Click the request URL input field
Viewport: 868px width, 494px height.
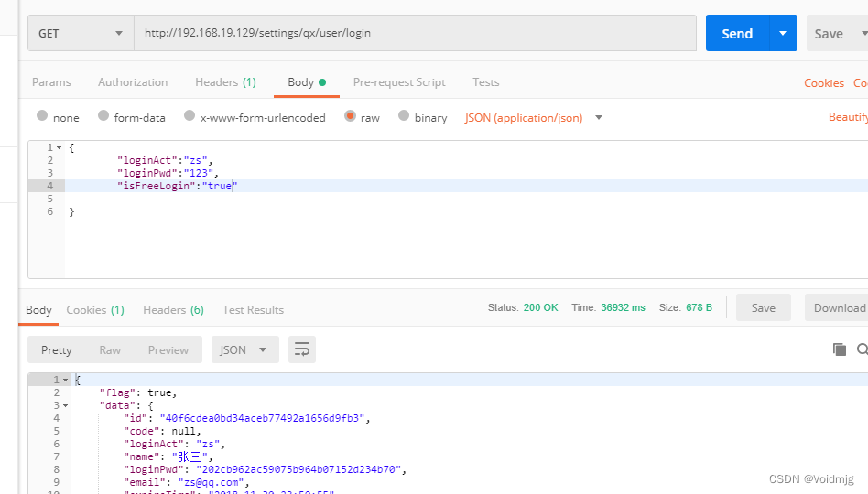(x=415, y=33)
